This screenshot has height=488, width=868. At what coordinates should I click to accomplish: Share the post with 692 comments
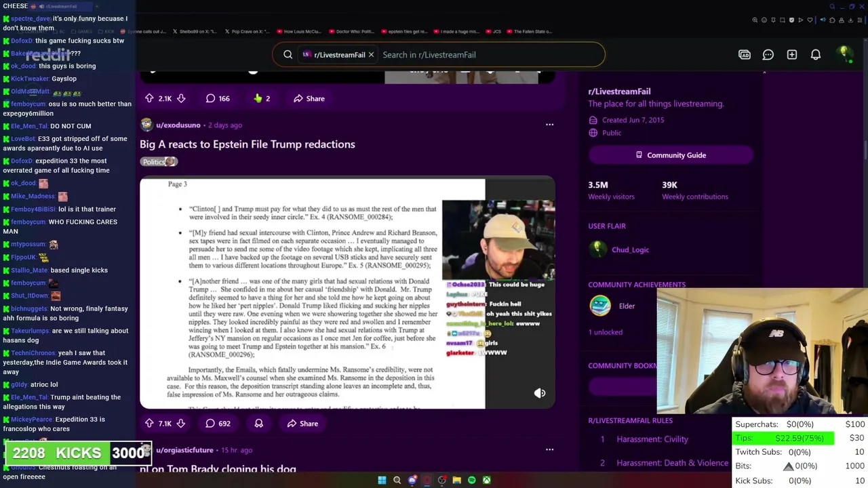click(302, 424)
